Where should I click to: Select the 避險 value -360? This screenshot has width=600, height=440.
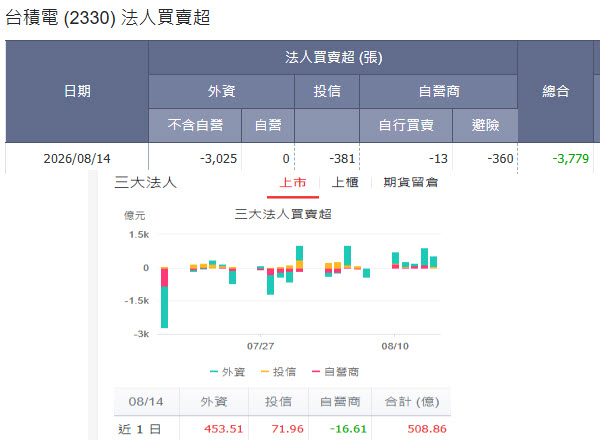pyautogui.click(x=500, y=158)
